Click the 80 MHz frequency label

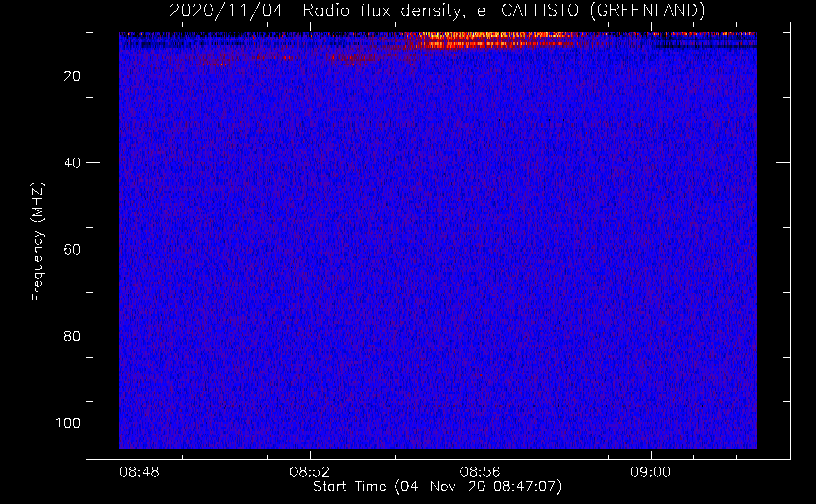coord(72,336)
